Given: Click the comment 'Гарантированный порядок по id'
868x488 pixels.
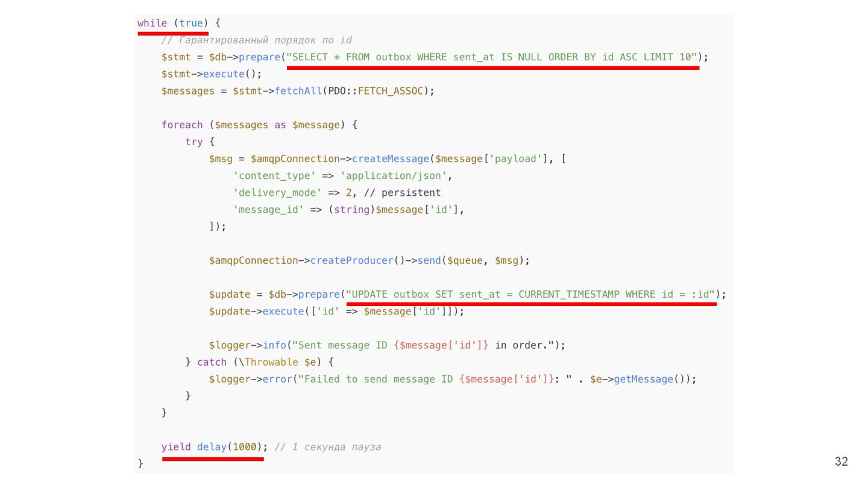Looking at the screenshot, I should pos(256,40).
